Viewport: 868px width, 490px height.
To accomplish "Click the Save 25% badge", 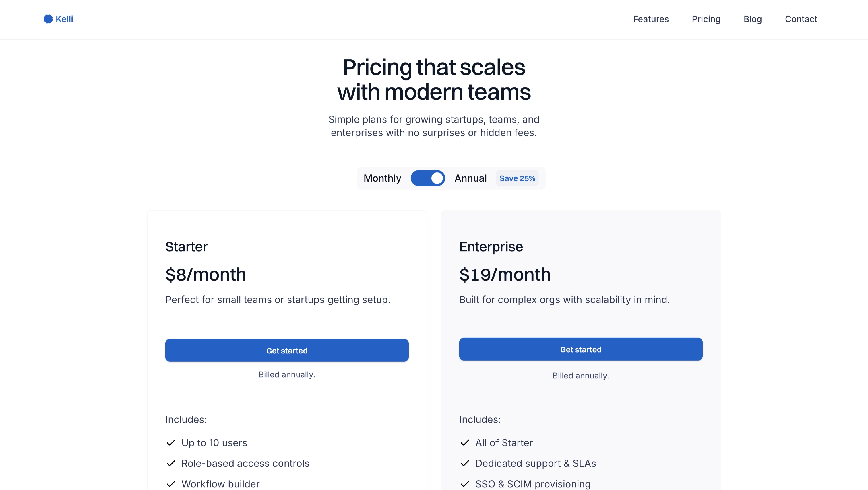I will pyautogui.click(x=517, y=178).
